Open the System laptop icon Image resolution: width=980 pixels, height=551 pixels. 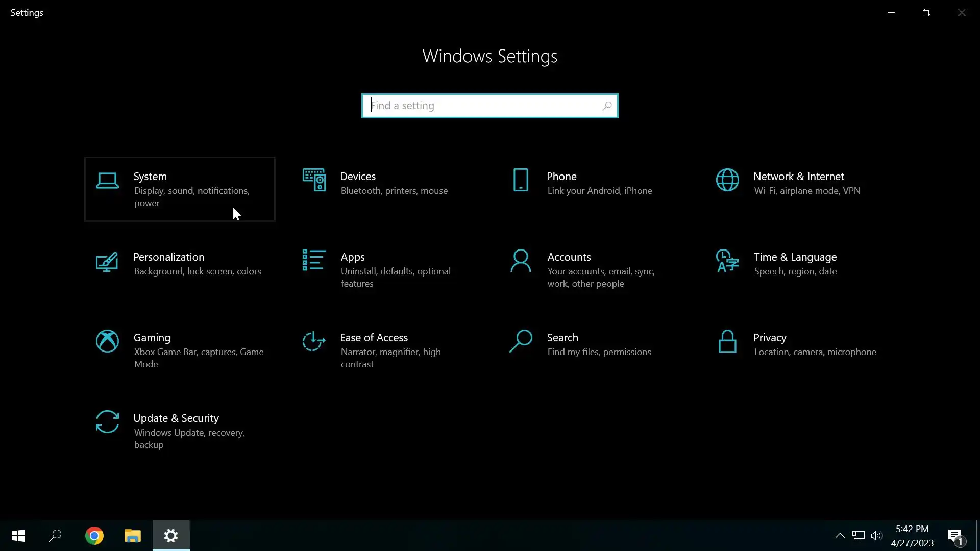click(107, 181)
